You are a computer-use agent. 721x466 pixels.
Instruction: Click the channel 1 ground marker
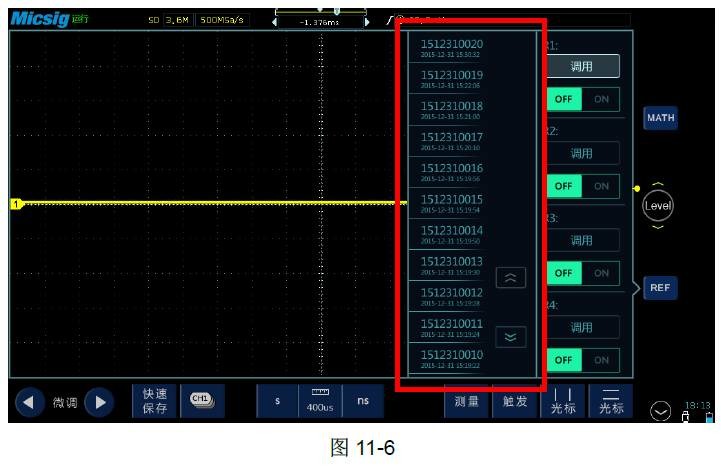[16, 204]
